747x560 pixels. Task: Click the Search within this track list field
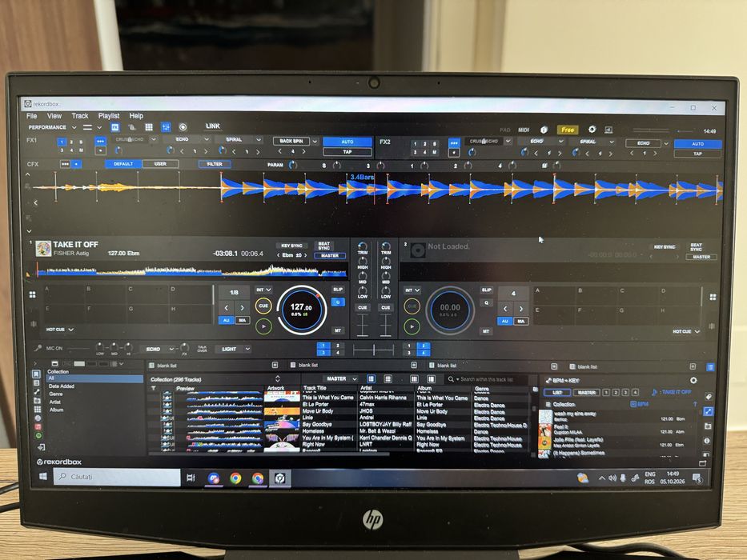pos(487,379)
